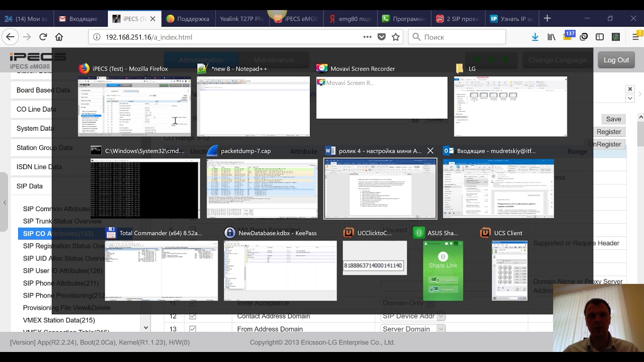The width and height of the screenshot is (644, 362).
Task: Close the Word ролик 4 window in switcher
Action: click(430, 150)
